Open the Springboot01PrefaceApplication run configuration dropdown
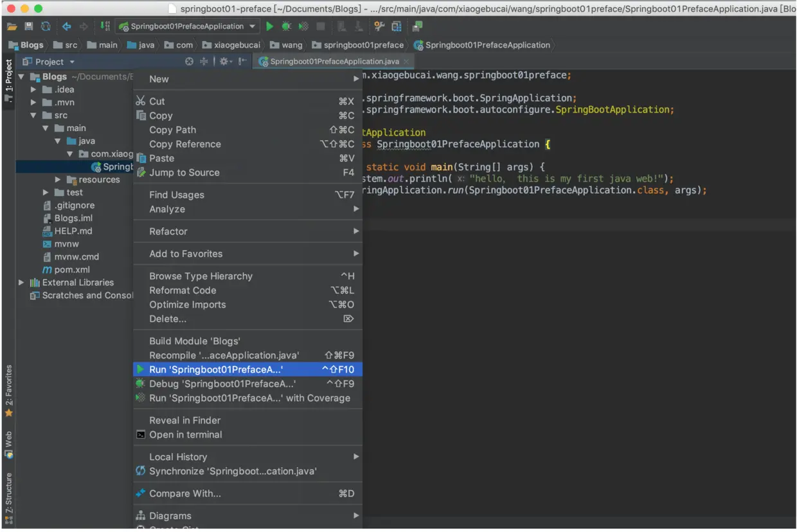This screenshot has height=532, width=797. [187, 26]
